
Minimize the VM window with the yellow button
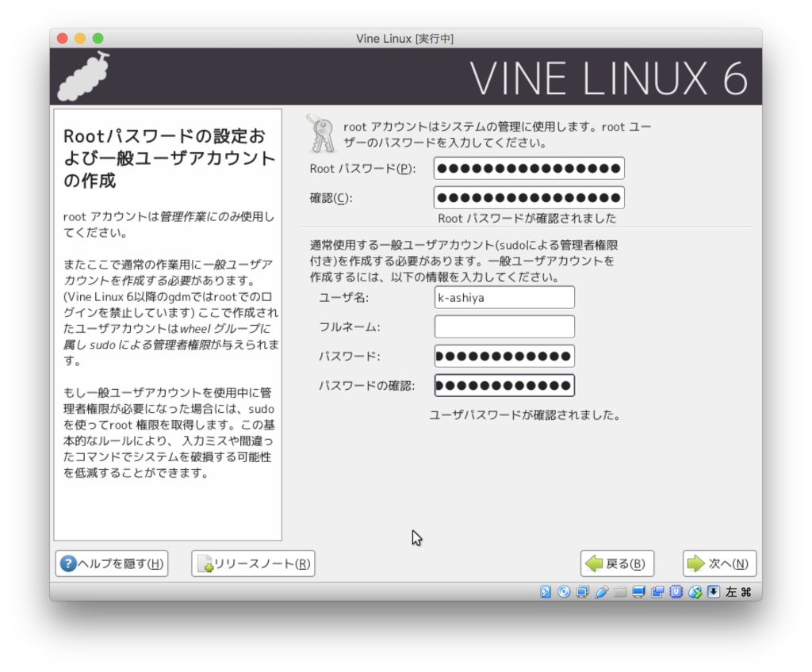(80, 38)
